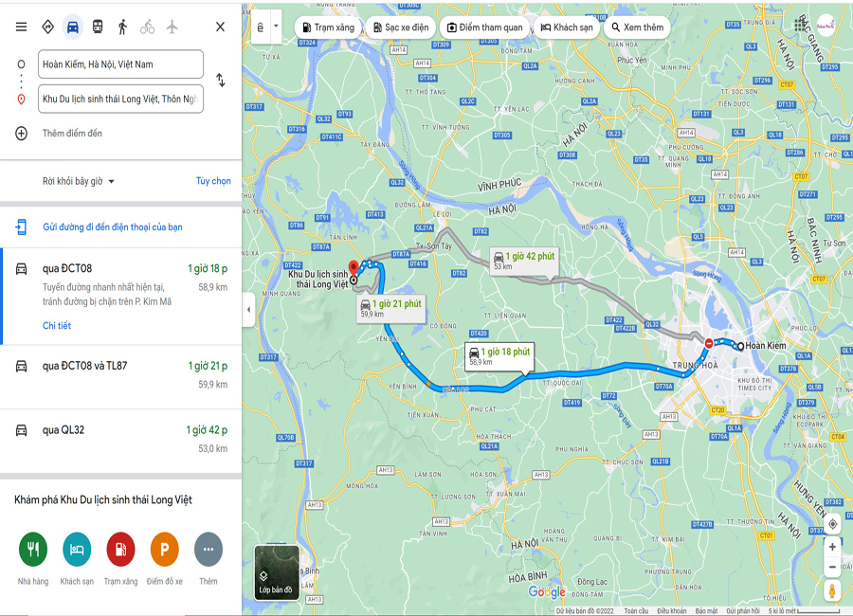Select walking travel mode icon
Image resolution: width=853 pixels, height=616 pixels.
pyautogui.click(x=122, y=27)
